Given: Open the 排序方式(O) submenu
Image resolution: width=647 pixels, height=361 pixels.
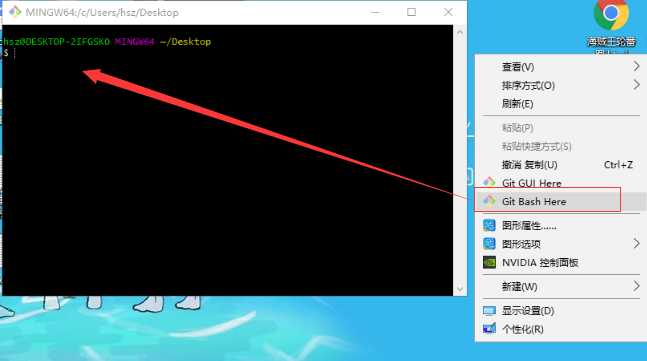Looking at the screenshot, I should click(561, 85).
